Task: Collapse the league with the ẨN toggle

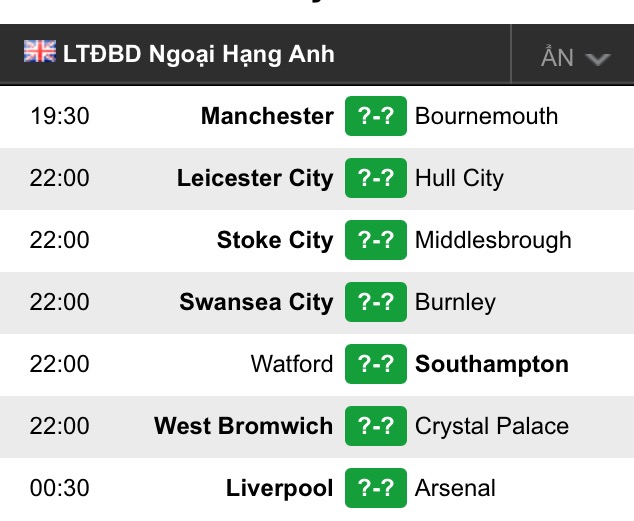Action: point(573,54)
